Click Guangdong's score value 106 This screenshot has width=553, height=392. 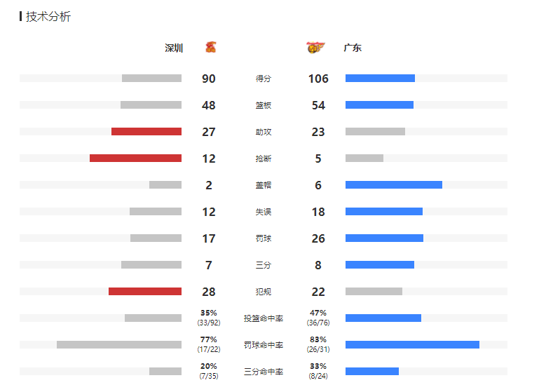(x=318, y=79)
